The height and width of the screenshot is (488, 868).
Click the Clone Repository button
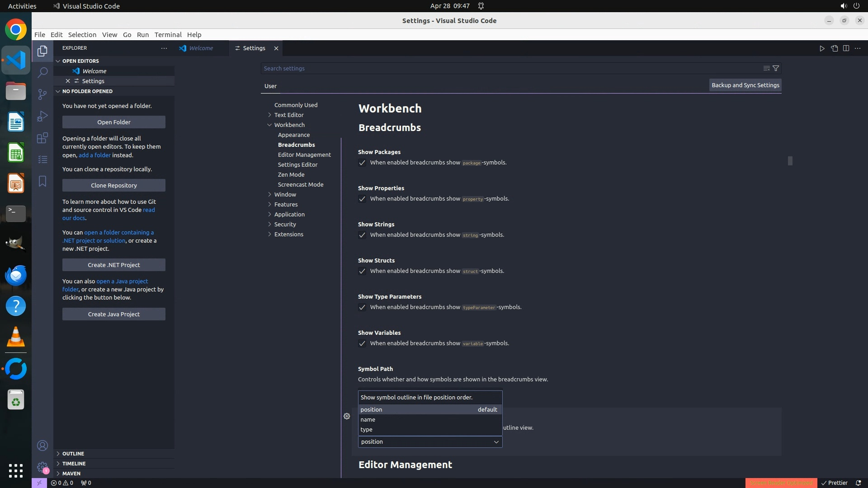point(114,185)
